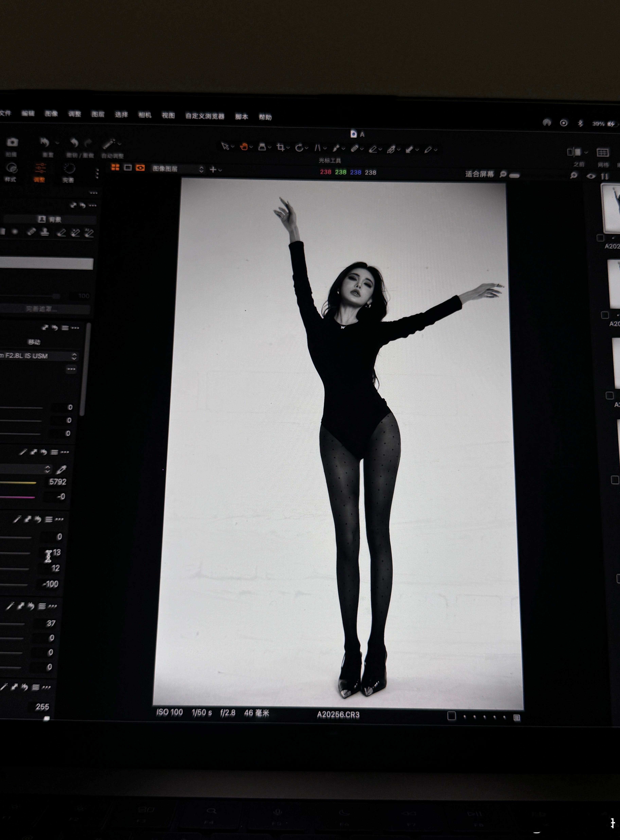
Task: Click the camera capture (拍摄) icon
Action: [x=12, y=142]
